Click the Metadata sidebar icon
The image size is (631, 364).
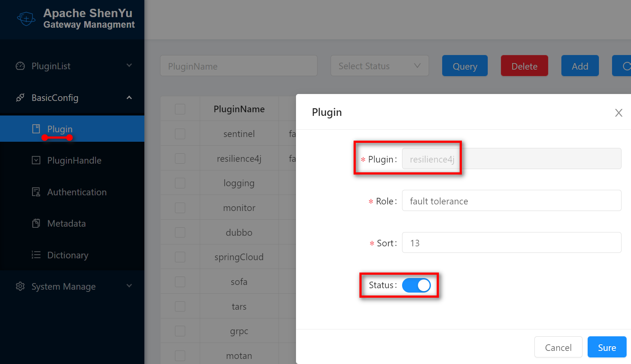(x=36, y=223)
